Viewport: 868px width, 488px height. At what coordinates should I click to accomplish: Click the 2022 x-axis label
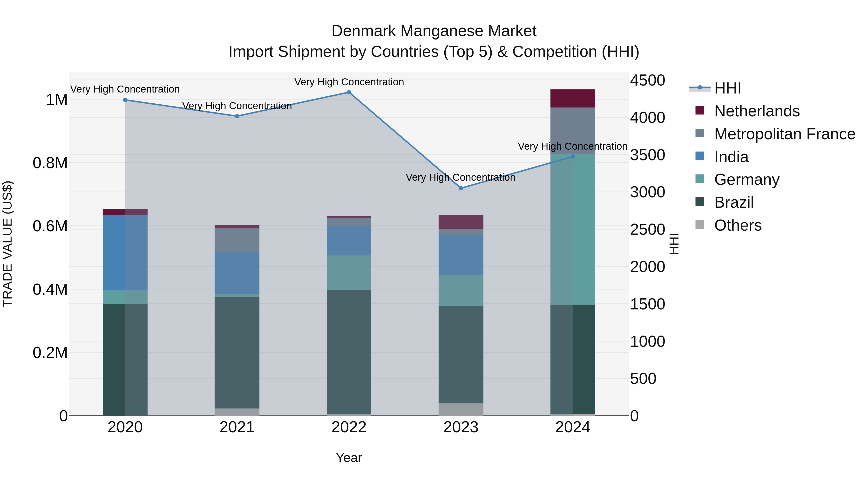(x=349, y=427)
